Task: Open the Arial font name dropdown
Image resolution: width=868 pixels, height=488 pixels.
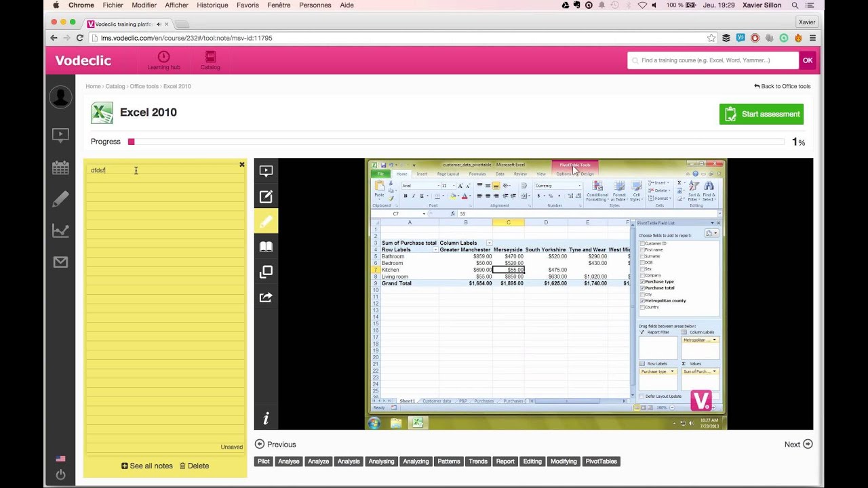Action: click(438, 186)
